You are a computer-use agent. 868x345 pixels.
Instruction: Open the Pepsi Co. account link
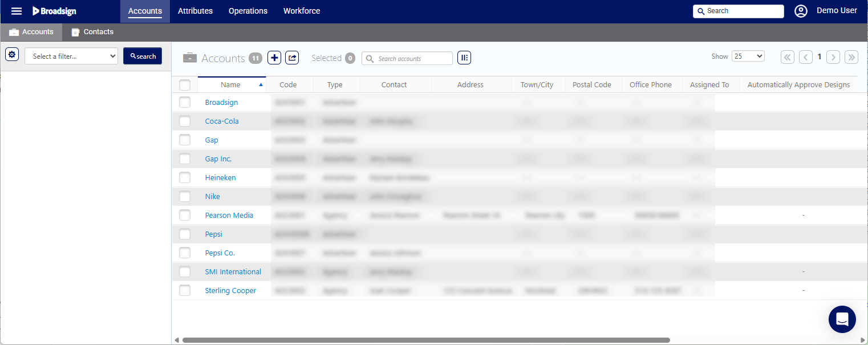pos(220,253)
